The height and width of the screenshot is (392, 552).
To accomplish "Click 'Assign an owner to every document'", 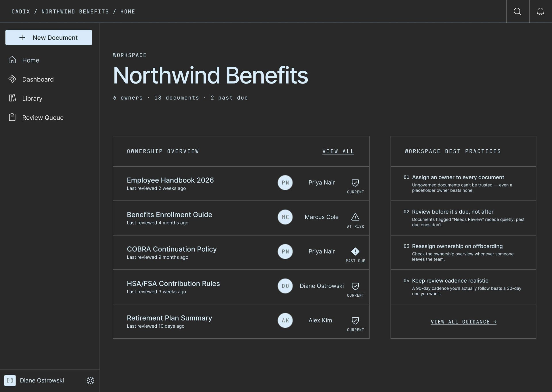I will [x=458, y=177].
